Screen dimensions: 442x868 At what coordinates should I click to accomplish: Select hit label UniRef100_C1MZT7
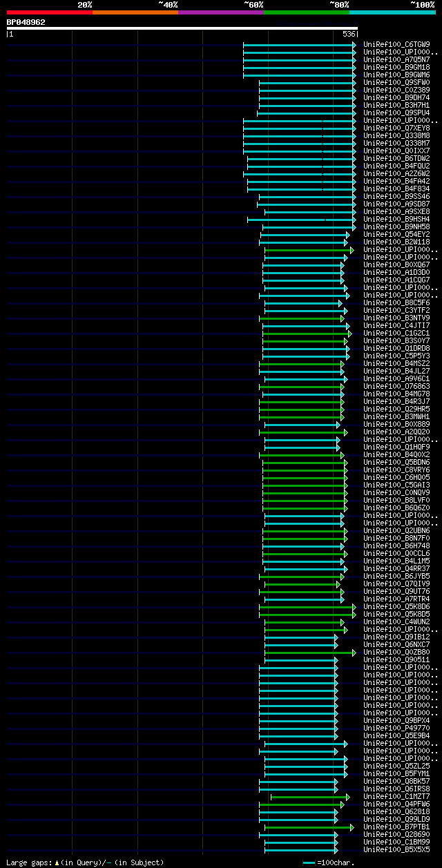pos(397,797)
